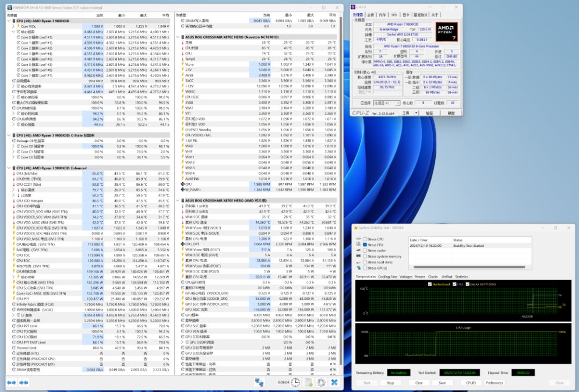
Task: Reset the HWiNFO elapsed time clock icon
Action: pos(296,382)
